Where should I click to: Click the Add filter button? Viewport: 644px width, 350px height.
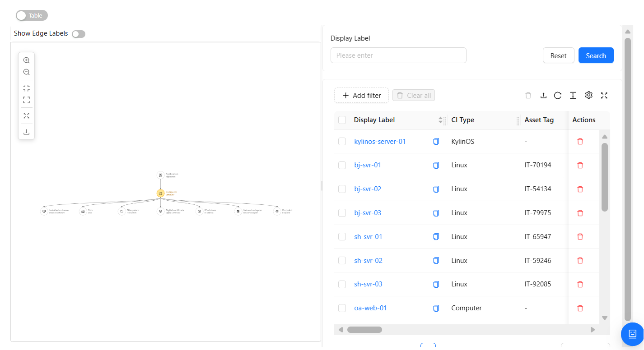361,95
